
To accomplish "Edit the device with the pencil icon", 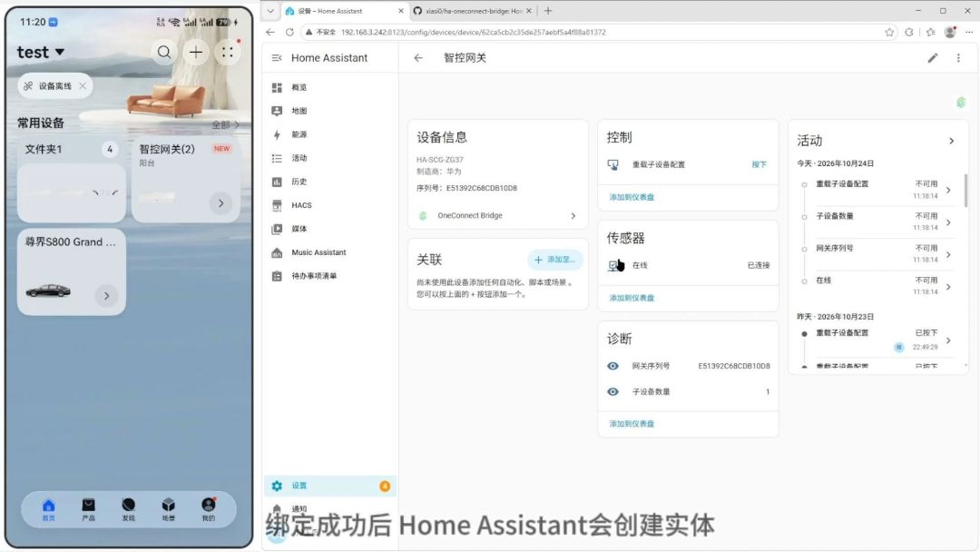I will [933, 58].
